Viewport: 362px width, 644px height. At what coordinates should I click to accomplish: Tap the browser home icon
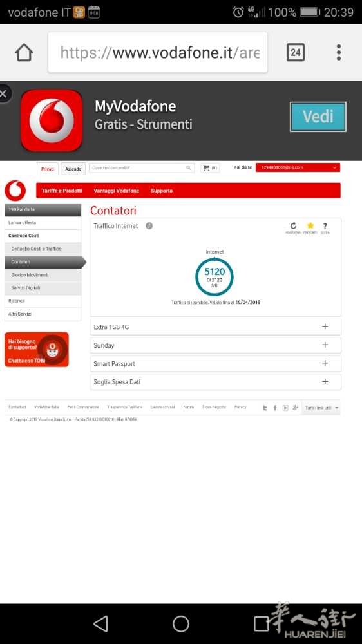tap(24, 53)
